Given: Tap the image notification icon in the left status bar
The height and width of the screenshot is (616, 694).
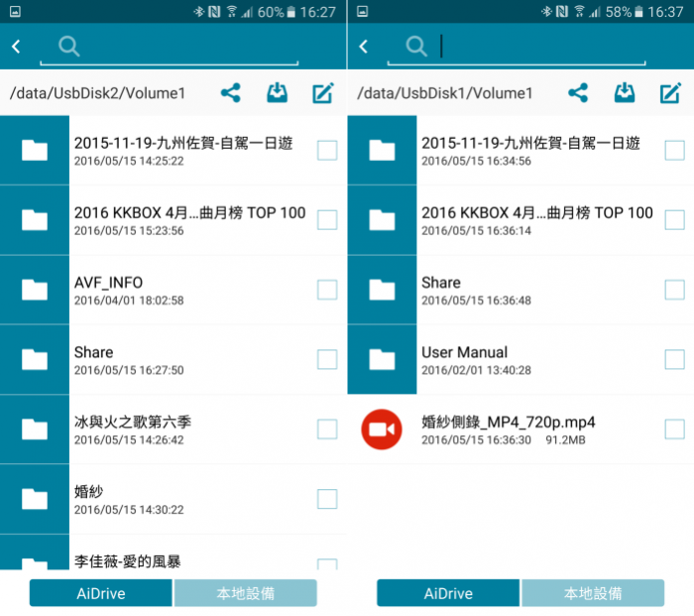Looking at the screenshot, I should coord(15,12).
